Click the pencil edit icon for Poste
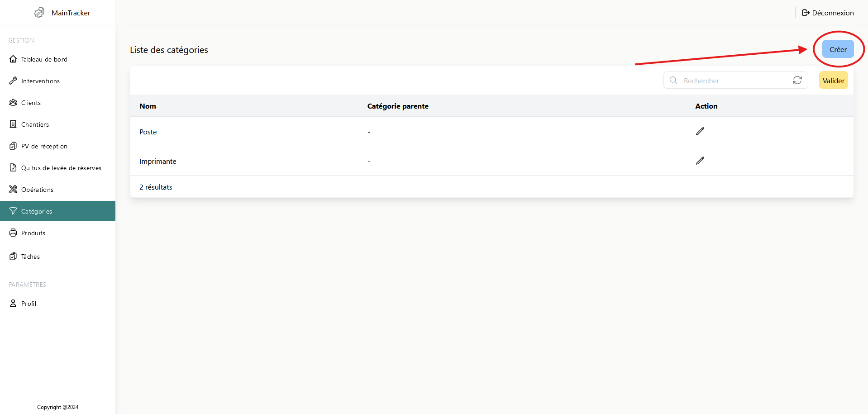The height and width of the screenshot is (414, 868). point(700,131)
